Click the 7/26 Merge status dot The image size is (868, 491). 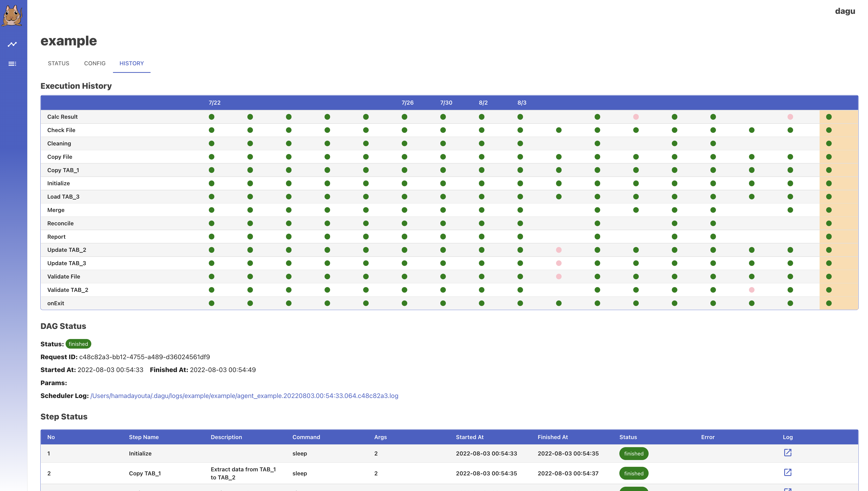404,210
